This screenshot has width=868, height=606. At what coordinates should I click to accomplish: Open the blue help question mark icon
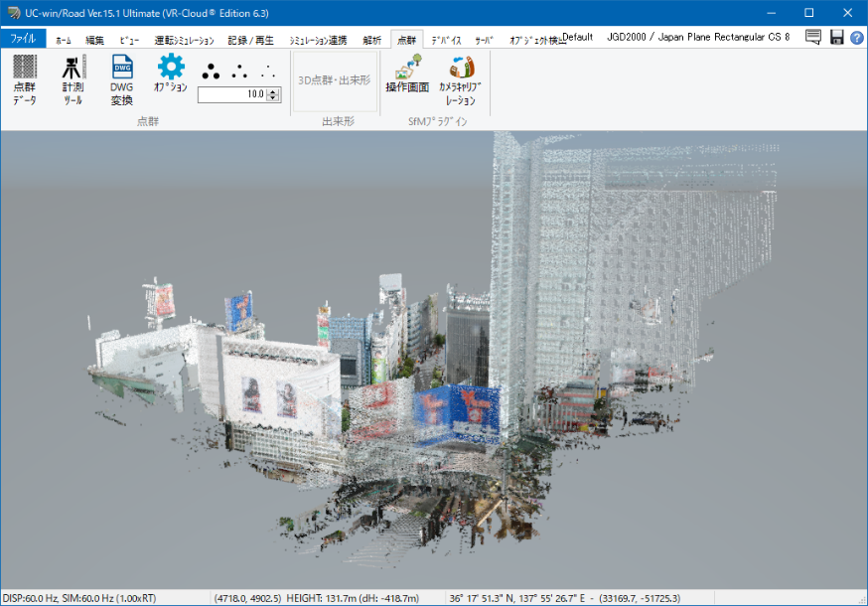tap(856, 38)
